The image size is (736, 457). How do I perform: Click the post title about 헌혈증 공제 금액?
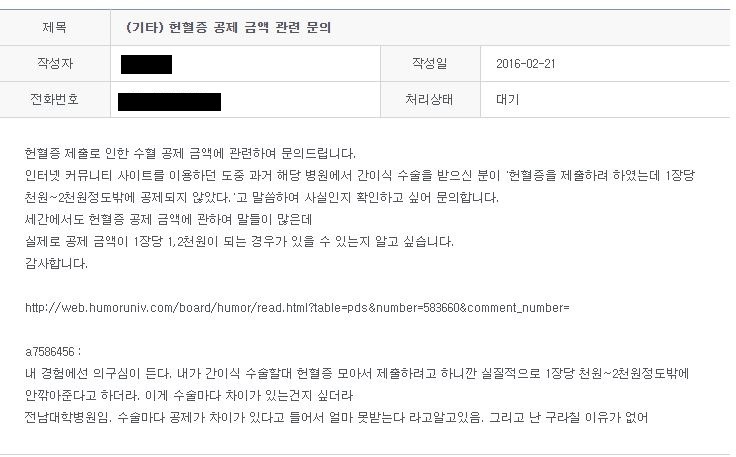tap(228, 27)
